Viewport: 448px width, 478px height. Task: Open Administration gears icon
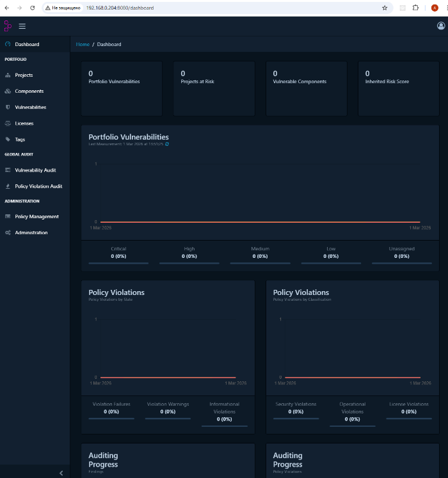click(8, 232)
